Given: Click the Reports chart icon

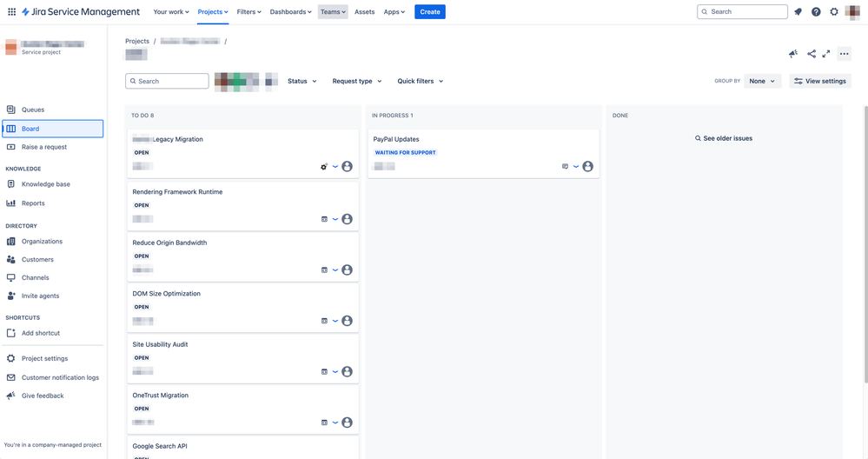Looking at the screenshot, I should click(11, 203).
